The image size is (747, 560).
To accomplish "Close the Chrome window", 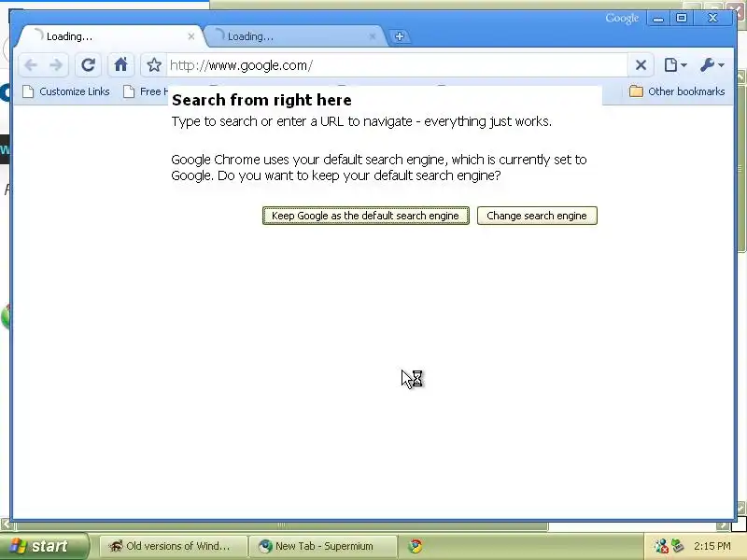I will [x=712, y=19].
